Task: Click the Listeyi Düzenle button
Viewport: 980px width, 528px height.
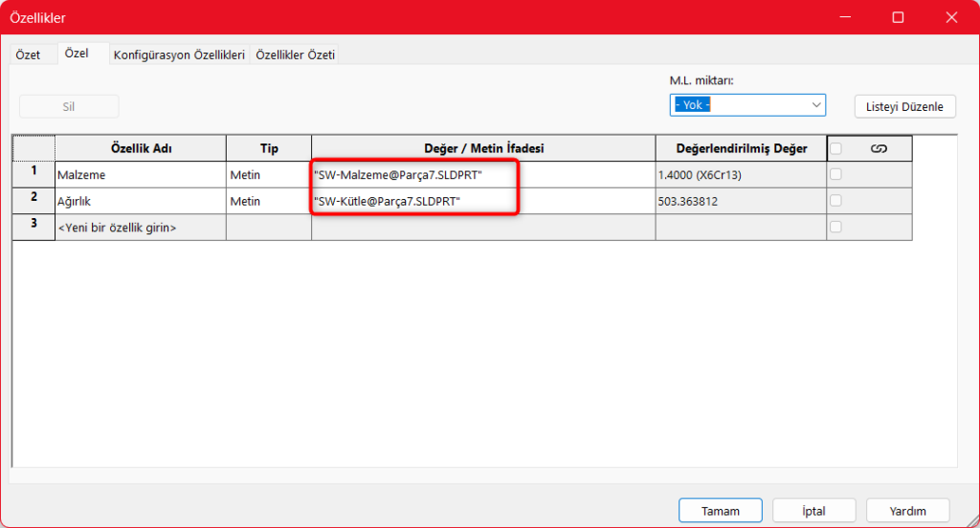Action: coord(904,106)
